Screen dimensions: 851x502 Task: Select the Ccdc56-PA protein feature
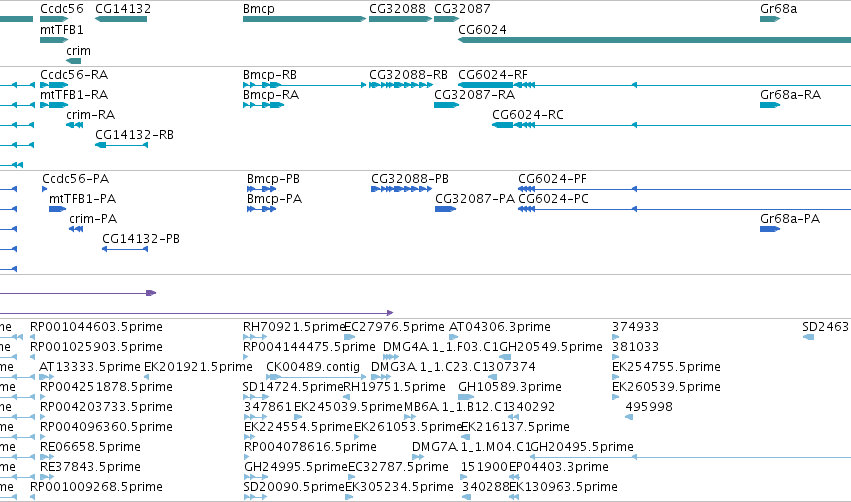click(x=45, y=189)
